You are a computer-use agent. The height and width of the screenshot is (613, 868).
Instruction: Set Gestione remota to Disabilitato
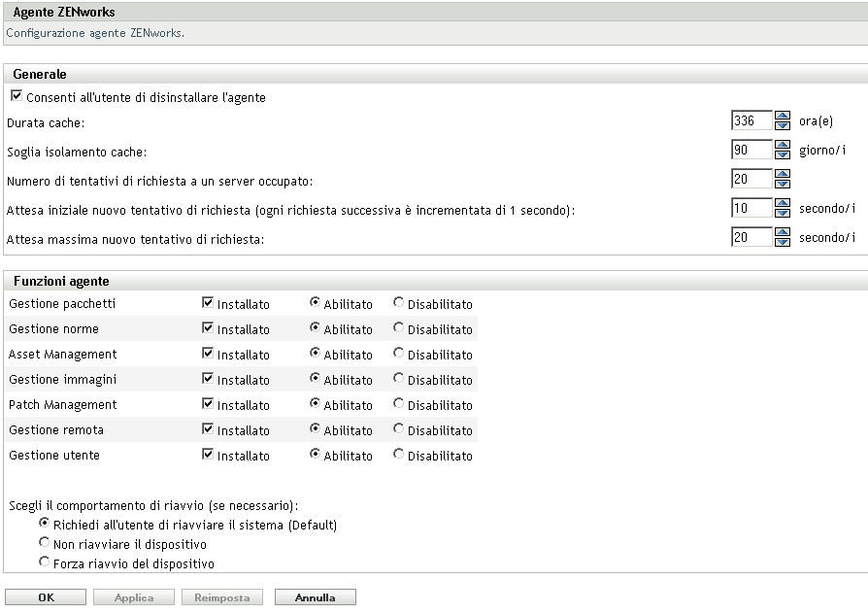click(x=398, y=429)
